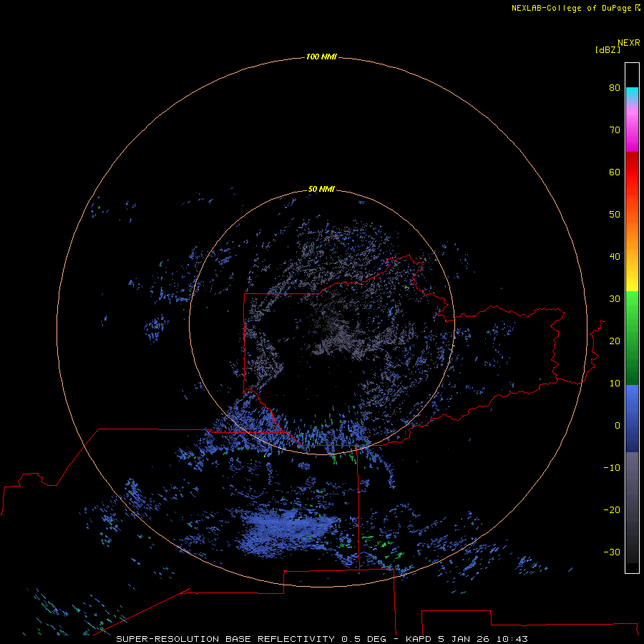The image size is (644, 644).
Task: Click the -20 dBZ scale value
Action: tap(612, 510)
